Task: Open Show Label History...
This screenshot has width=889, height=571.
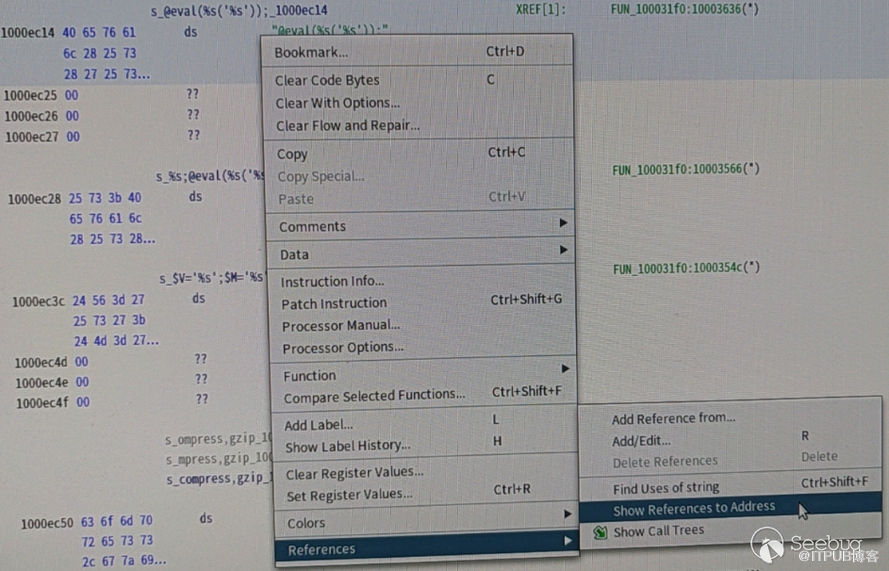Action: pyautogui.click(x=348, y=446)
